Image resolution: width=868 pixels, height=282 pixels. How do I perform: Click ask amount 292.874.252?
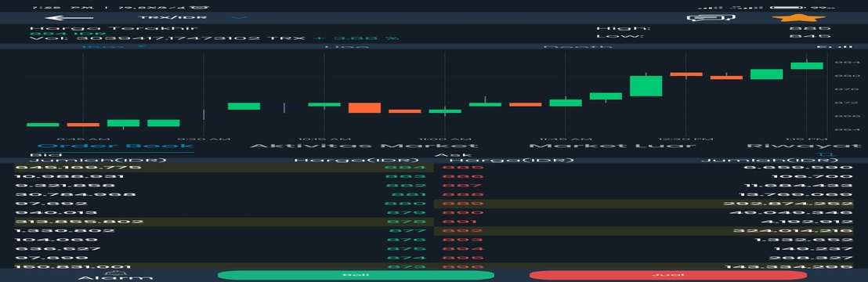coord(788,204)
